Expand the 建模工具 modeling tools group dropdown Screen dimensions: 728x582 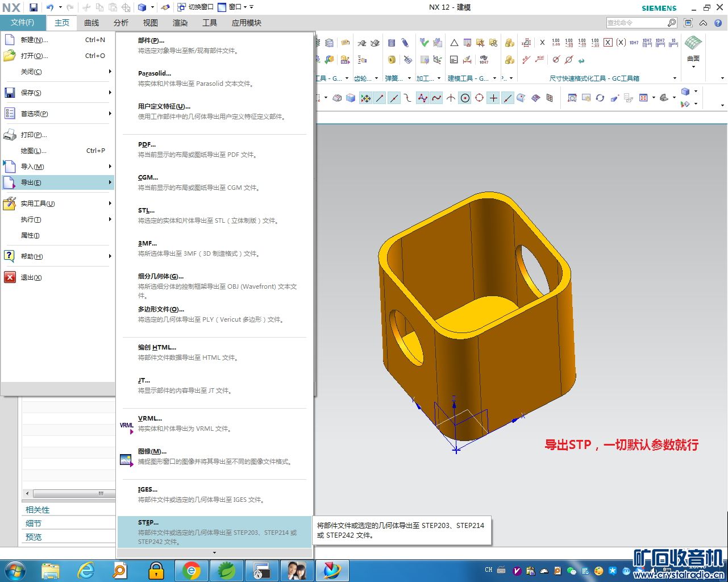[494, 78]
